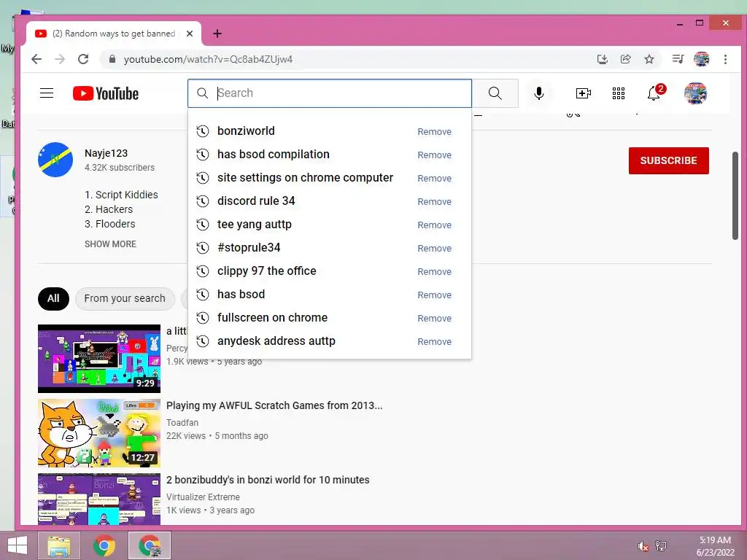Reload the page with refresh icon
747x560 pixels.
(83, 59)
